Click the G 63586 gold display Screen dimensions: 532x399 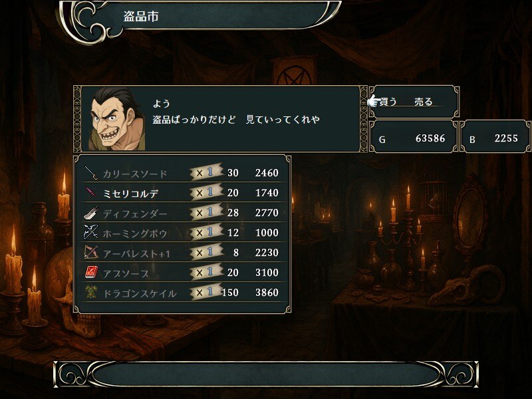tap(414, 136)
